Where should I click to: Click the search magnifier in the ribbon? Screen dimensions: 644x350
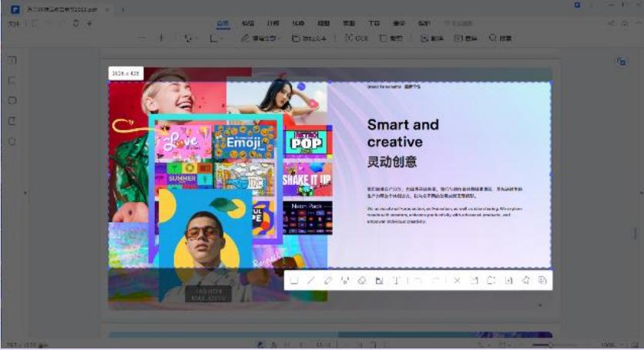(500, 39)
